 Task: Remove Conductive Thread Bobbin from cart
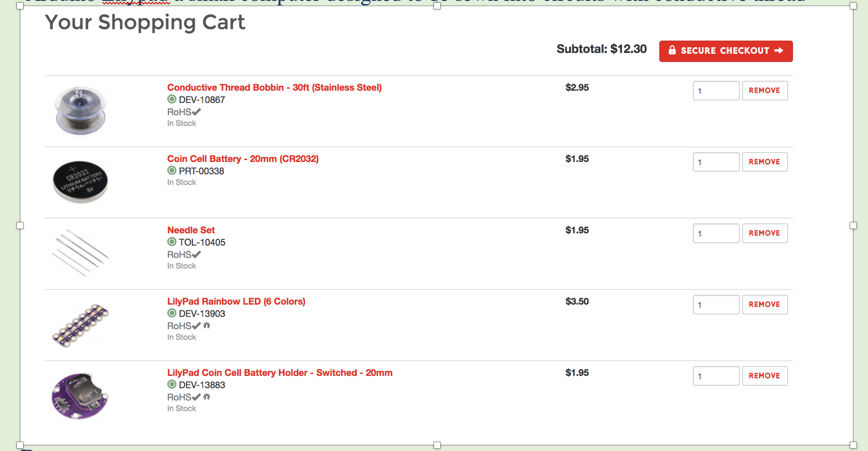pyautogui.click(x=764, y=91)
